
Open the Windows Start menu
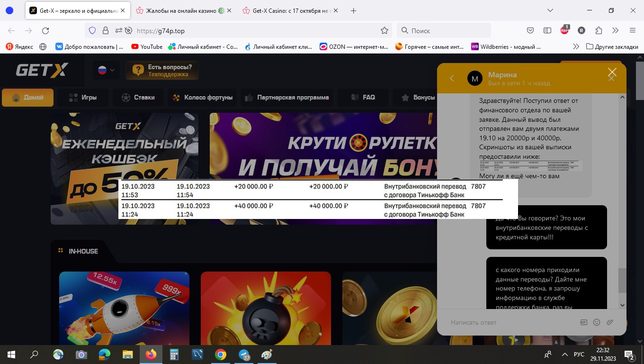click(11, 355)
